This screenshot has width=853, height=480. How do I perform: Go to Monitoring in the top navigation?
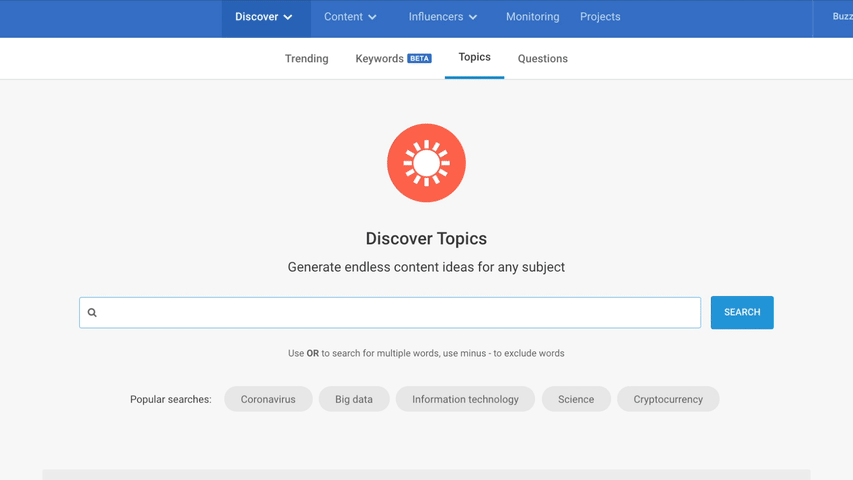click(x=532, y=17)
